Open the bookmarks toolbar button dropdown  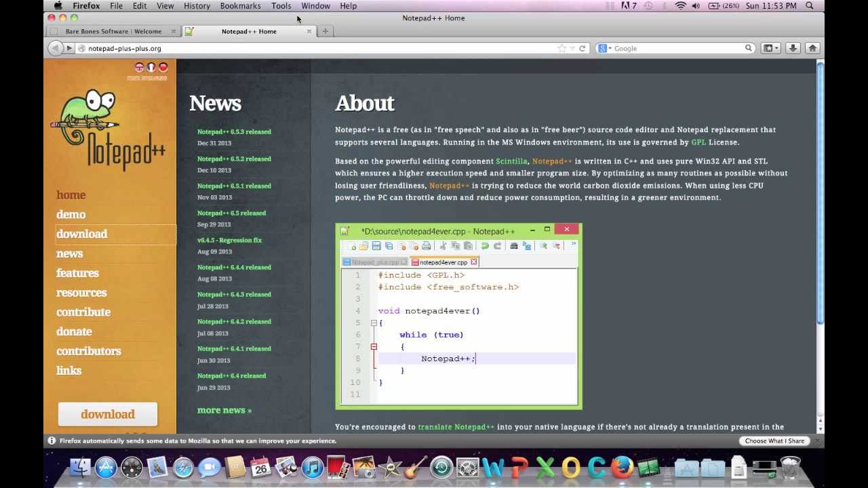(x=770, y=48)
